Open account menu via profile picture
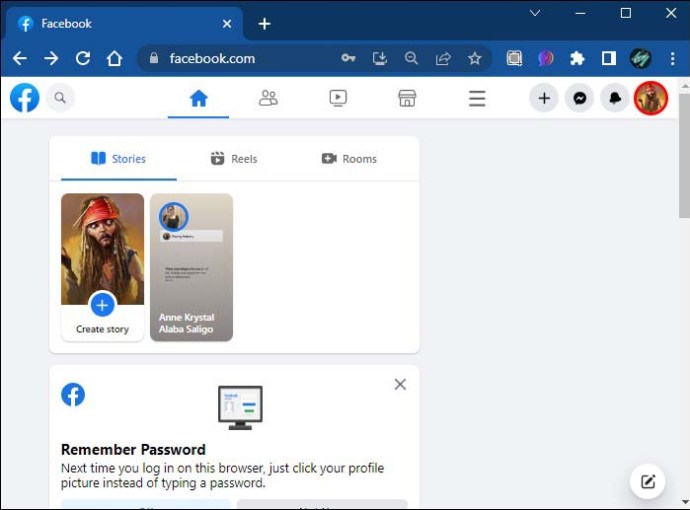 (x=651, y=98)
